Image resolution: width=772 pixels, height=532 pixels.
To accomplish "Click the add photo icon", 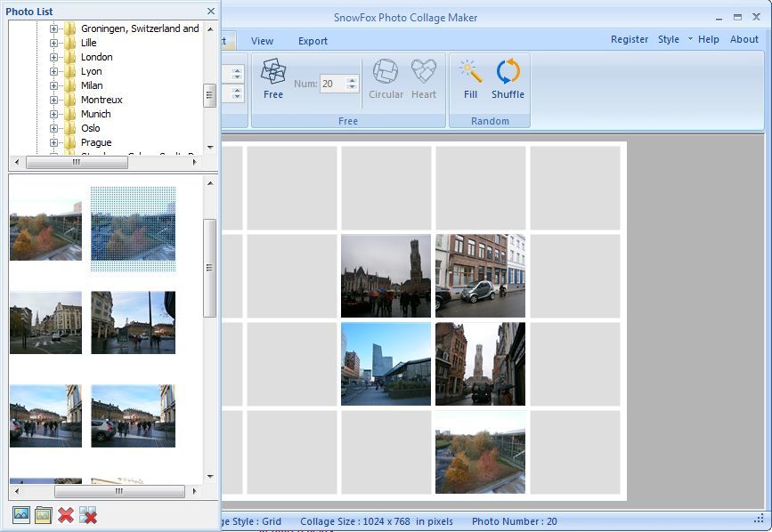I will pyautogui.click(x=20, y=514).
